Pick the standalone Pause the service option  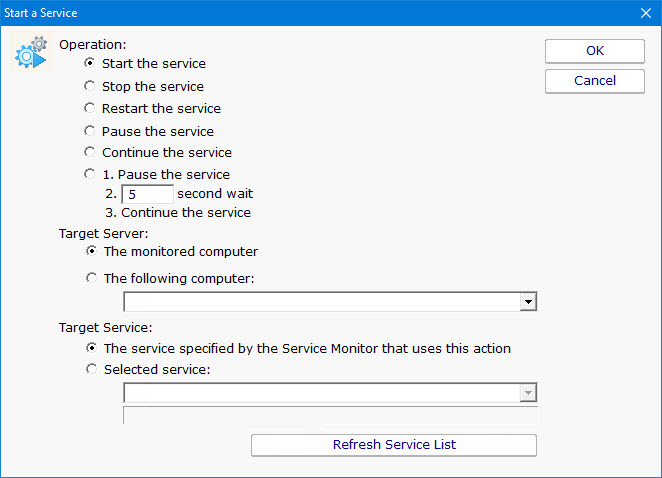90,131
